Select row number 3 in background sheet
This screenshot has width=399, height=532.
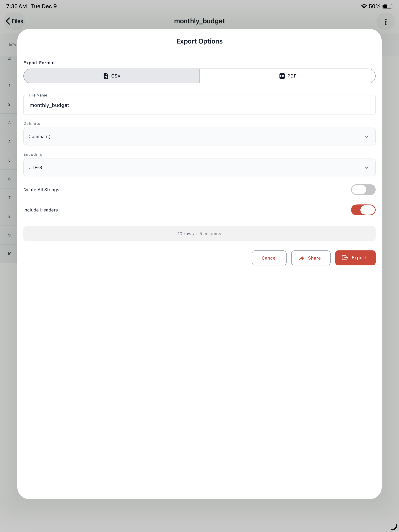pos(9,123)
